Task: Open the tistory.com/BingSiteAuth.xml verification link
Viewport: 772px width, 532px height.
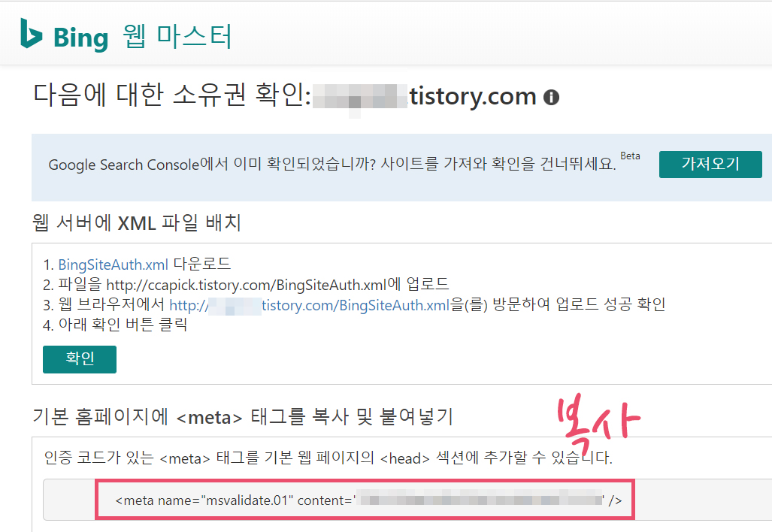Action: (309, 305)
